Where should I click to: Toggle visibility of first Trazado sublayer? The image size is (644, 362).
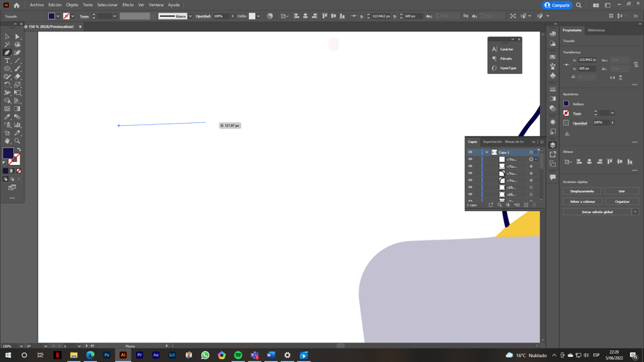470,159
